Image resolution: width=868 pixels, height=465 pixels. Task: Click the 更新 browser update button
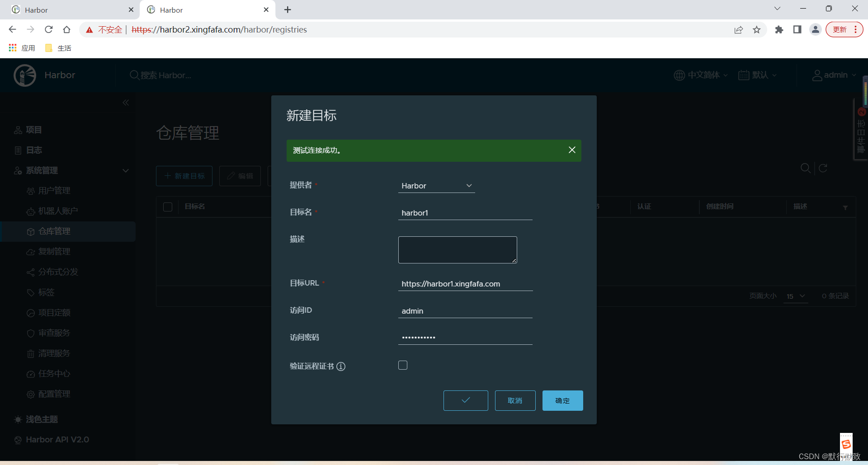[x=844, y=29]
